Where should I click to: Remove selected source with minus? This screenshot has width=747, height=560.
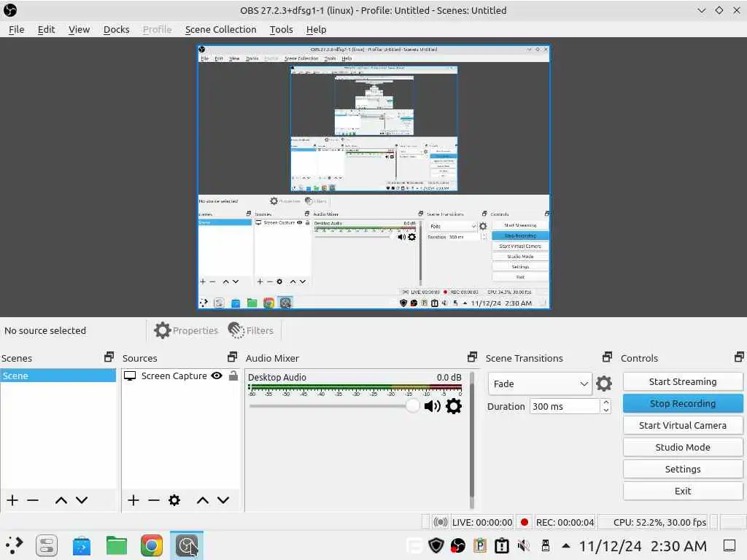click(153, 500)
